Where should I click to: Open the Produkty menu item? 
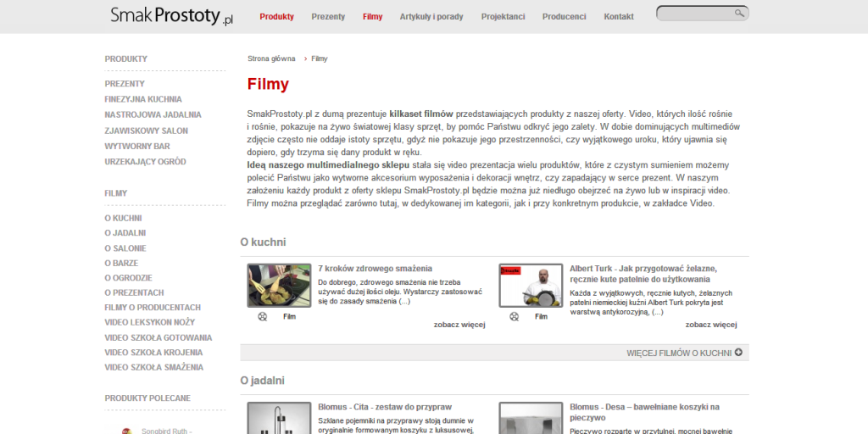coord(276,17)
